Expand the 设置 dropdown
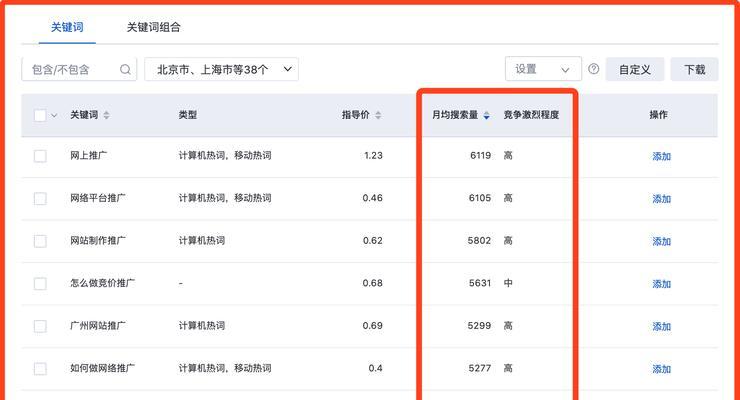Viewport: 740px width, 400px height. point(543,69)
